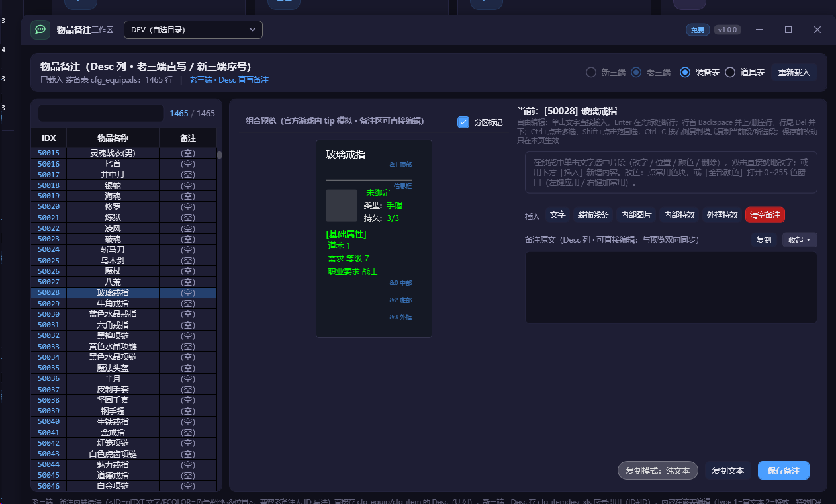
Task: Click the 物品名称 column header
Action: (113, 138)
